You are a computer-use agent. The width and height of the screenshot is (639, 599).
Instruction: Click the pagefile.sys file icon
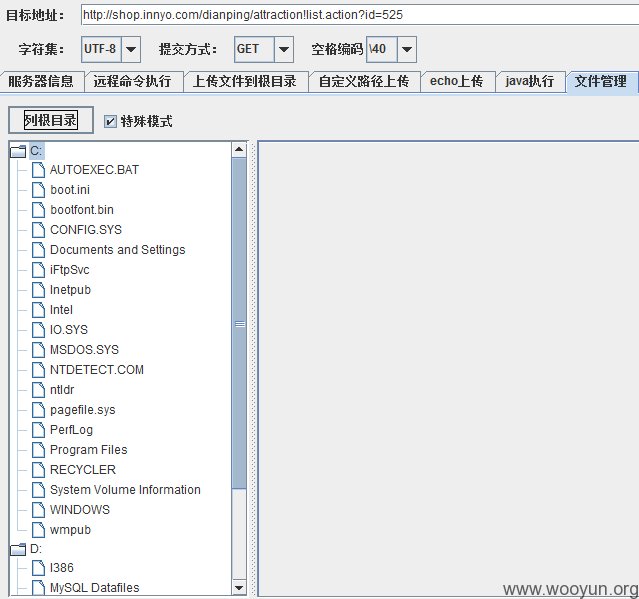point(38,409)
